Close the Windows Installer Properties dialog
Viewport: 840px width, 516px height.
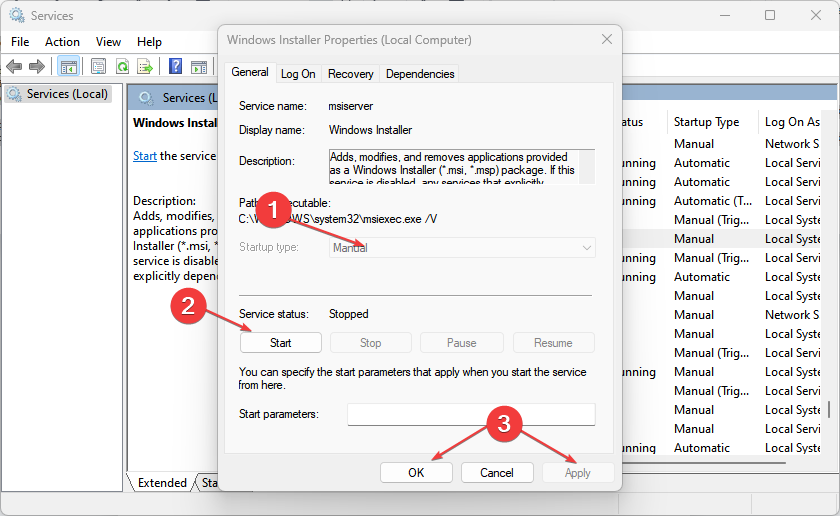(606, 39)
